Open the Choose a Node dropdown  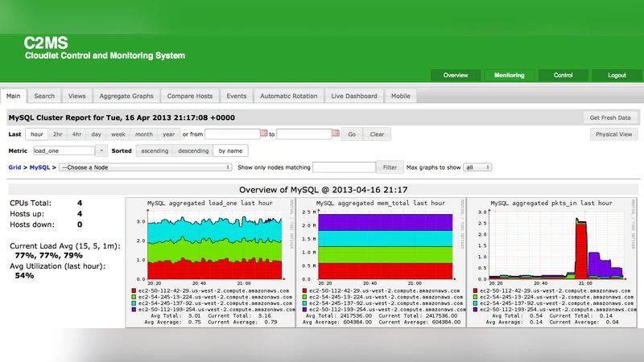tap(146, 167)
